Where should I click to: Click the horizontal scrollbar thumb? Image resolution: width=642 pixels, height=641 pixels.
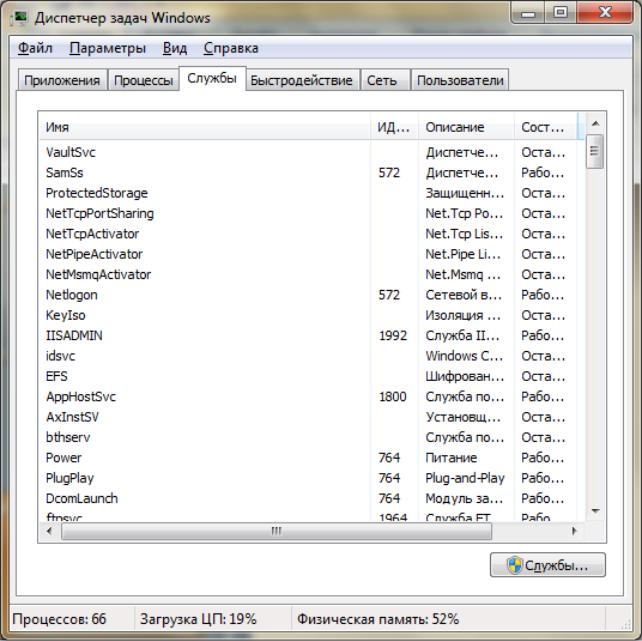coord(276,531)
